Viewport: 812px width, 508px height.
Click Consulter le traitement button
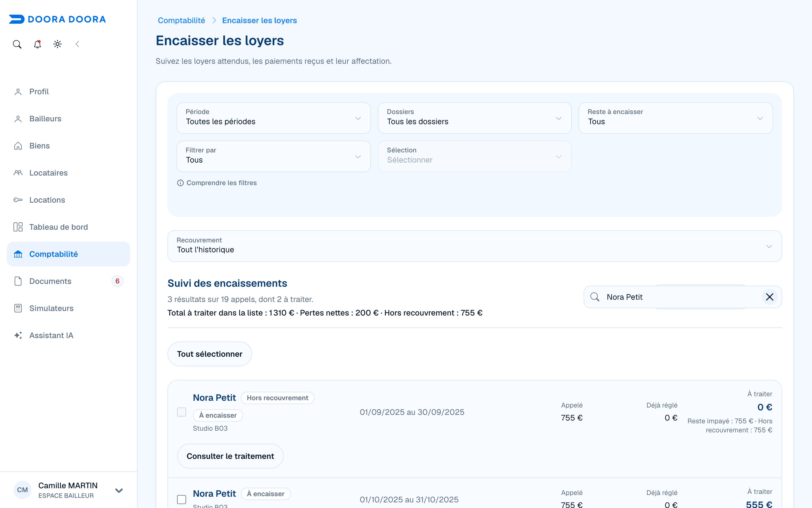pyautogui.click(x=230, y=456)
